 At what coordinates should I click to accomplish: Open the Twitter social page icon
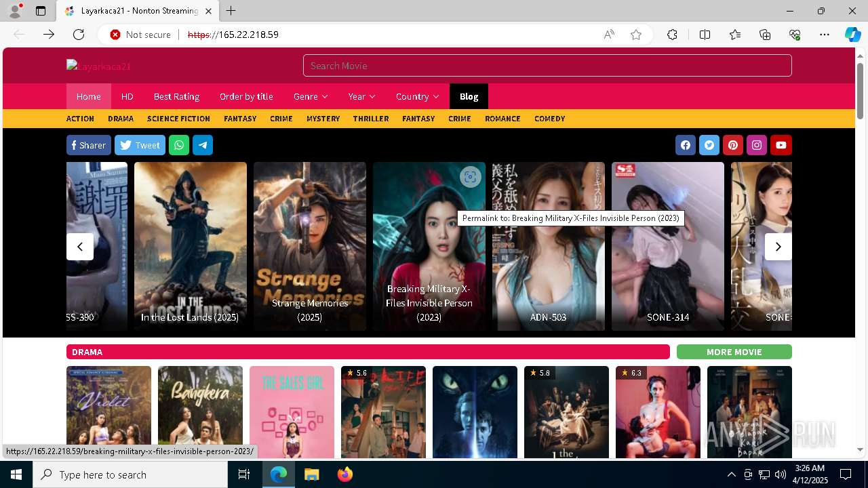(709, 145)
